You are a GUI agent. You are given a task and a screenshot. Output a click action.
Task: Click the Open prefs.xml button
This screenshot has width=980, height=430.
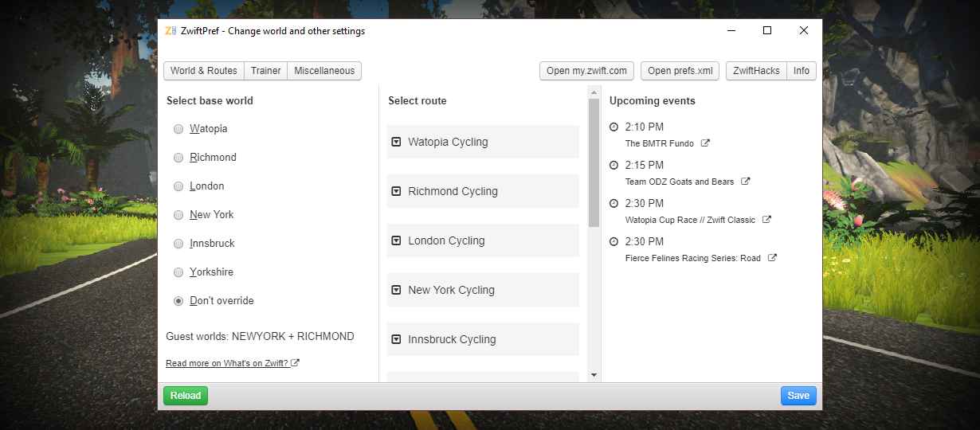680,71
